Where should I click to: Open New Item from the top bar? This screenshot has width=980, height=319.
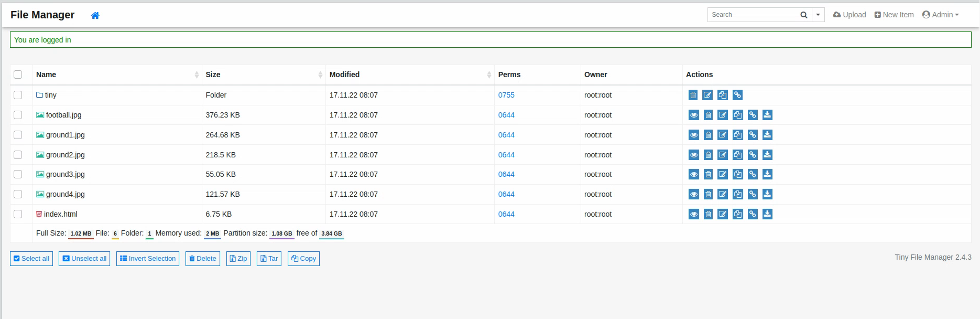894,15
